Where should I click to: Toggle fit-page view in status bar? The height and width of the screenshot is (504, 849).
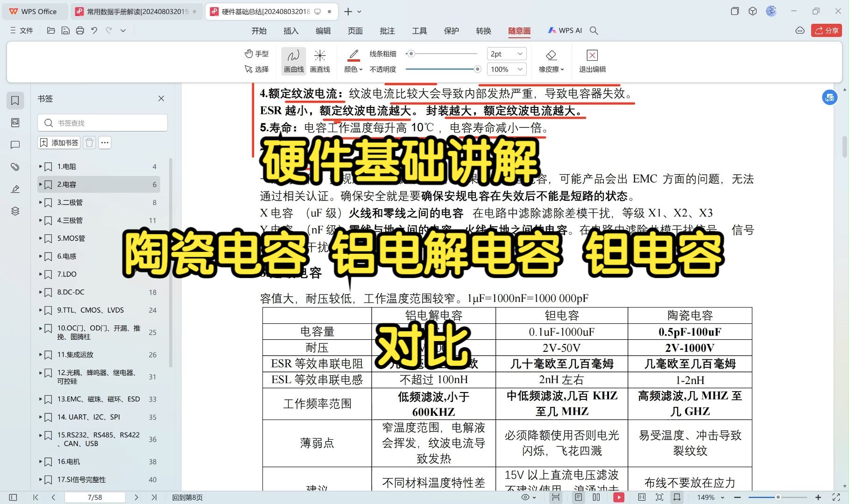click(659, 497)
